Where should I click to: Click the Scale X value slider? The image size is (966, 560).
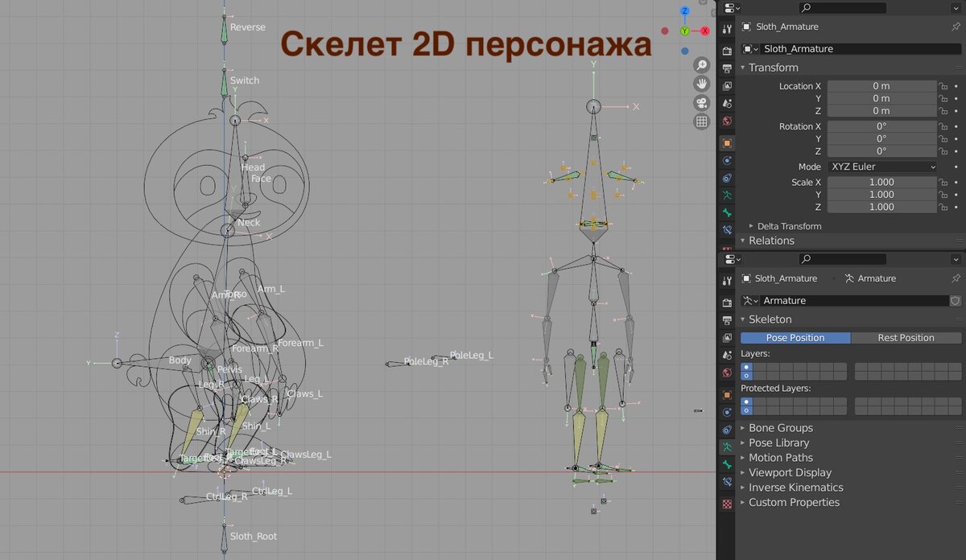881,182
